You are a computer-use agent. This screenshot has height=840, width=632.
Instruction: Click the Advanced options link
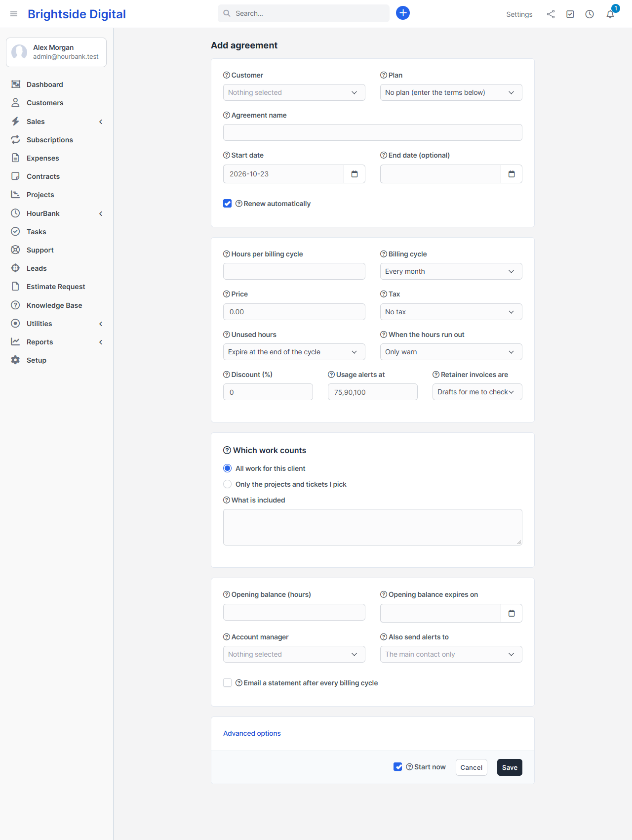pyautogui.click(x=252, y=733)
